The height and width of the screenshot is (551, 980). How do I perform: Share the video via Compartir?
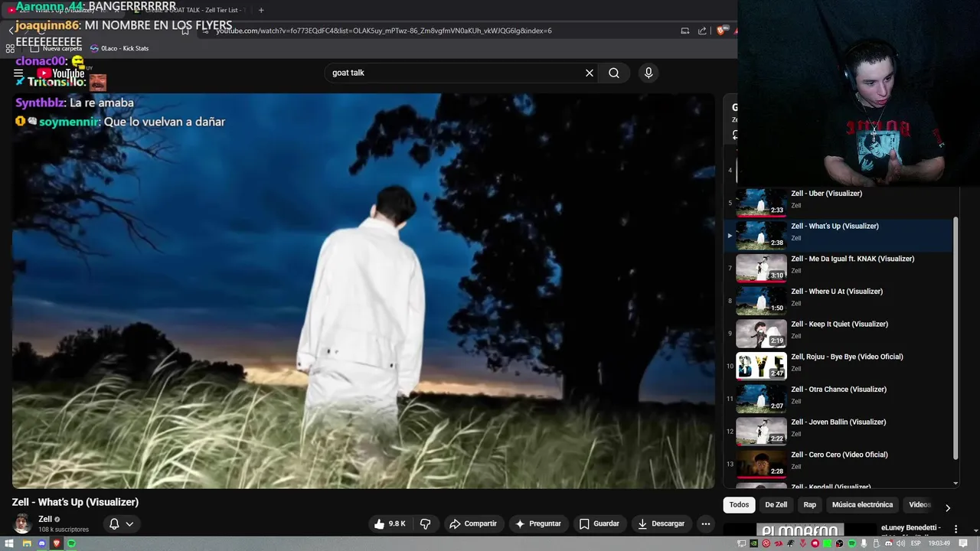(473, 523)
